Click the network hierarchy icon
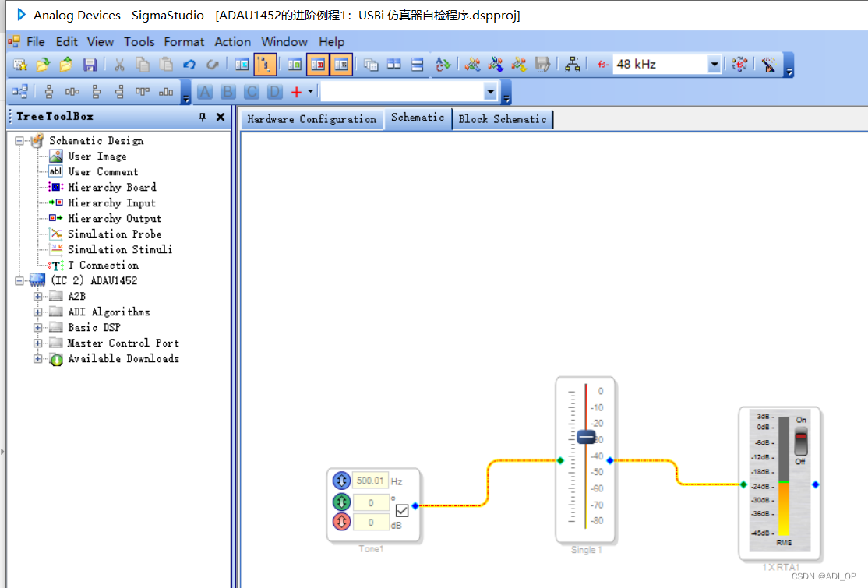The width and height of the screenshot is (868, 588). coord(573,65)
